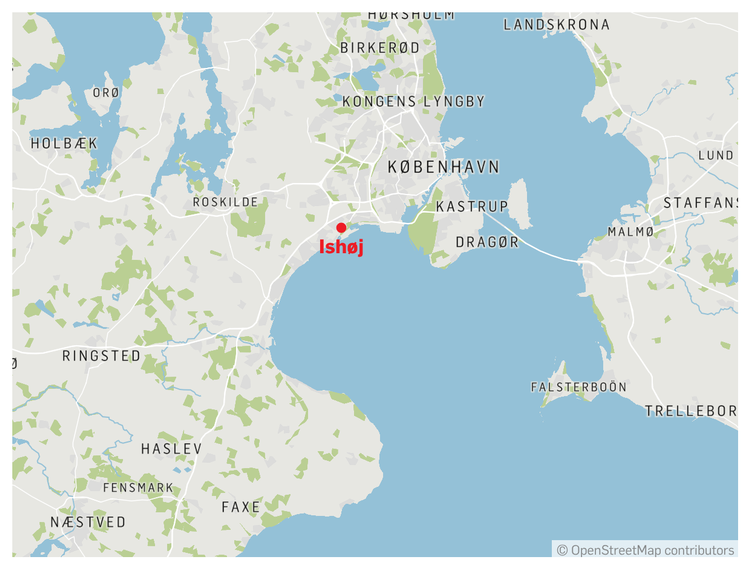This screenshot has height=569, width=750.
Task: Select the Roskilde label on the map
Action: [x=225, y=202]
